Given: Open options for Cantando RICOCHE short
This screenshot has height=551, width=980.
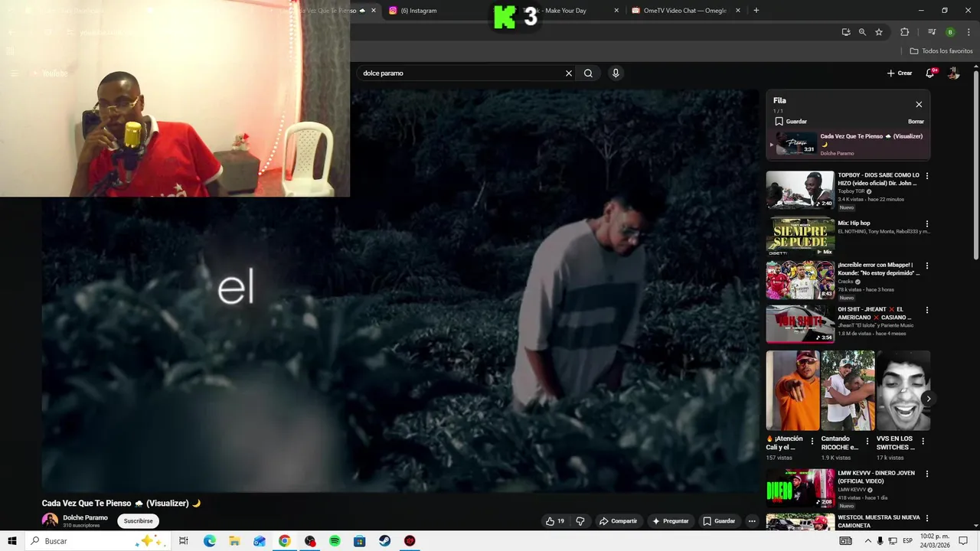Looking at the screenshot, I should [867, 442].
